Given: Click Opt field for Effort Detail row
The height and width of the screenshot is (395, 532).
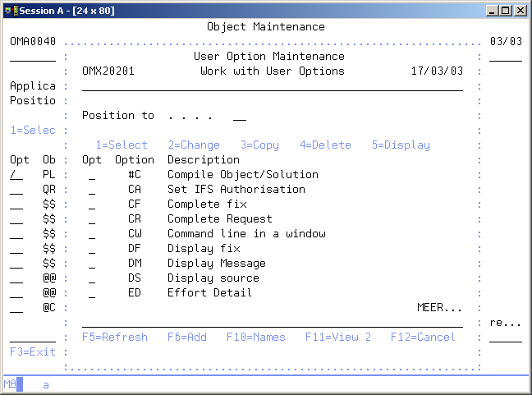Looking at the screenshot, I should click(x=92, y=293).
